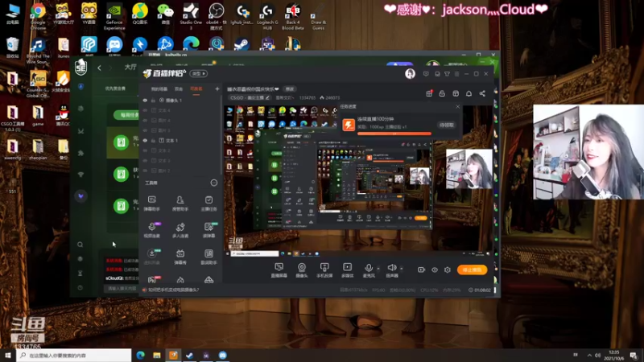
Task: Add a 直播屏幕 screen capture source
Action: (279, 270)
